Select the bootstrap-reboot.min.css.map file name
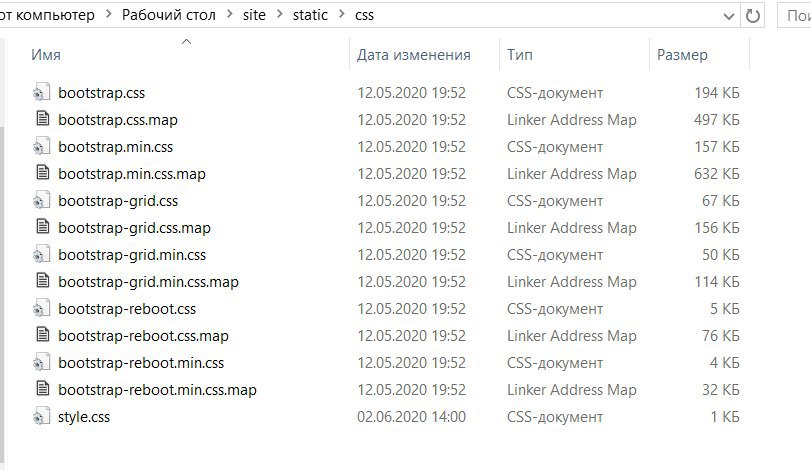Screen dimensions: 811x470 [157, 390]
